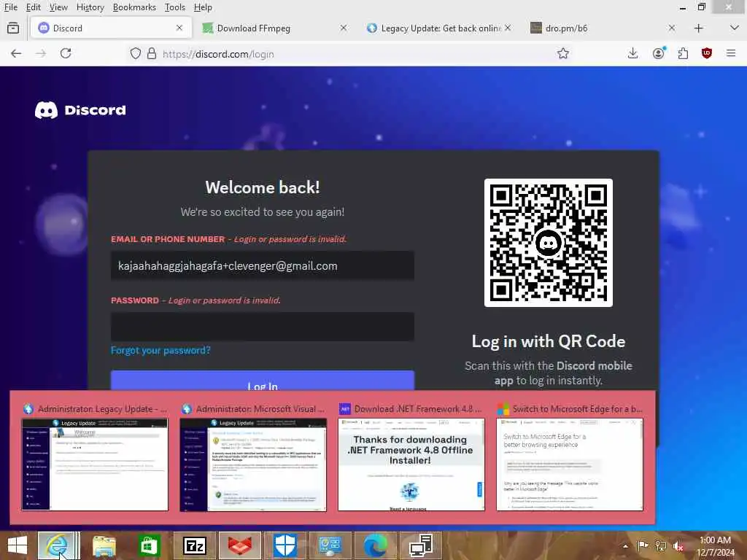The image size is (747, 560).
Task: Open the network computers taskbar icon
Action: [421, 545]
